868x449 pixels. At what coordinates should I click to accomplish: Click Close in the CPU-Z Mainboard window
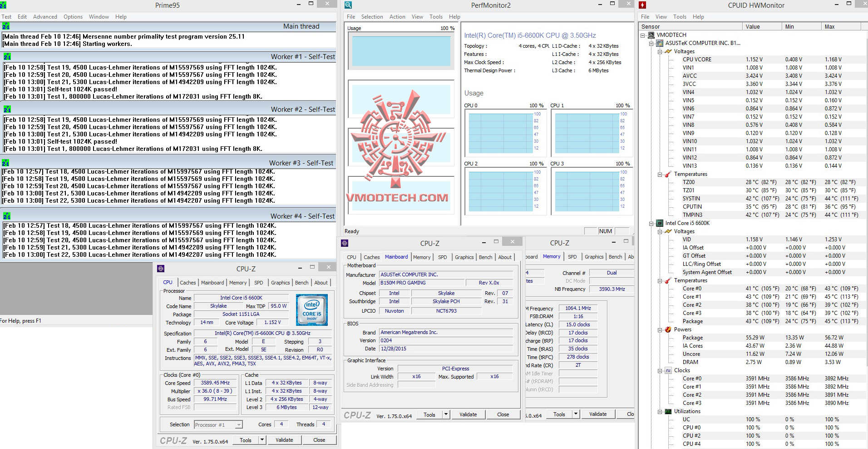click(x=503, y=414)
